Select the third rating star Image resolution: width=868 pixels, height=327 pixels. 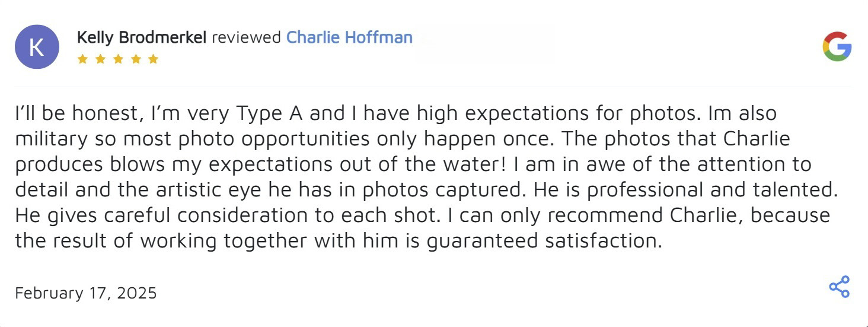[118, 59]
